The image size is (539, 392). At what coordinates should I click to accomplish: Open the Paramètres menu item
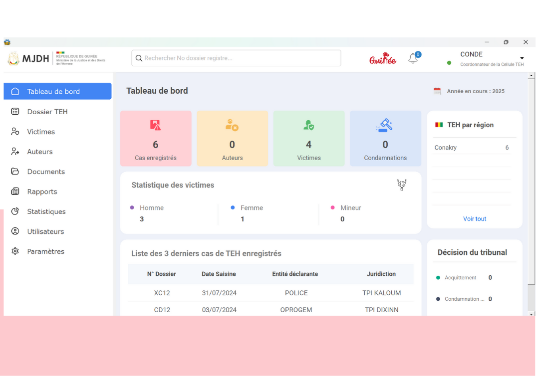click(x=45, y=251)
